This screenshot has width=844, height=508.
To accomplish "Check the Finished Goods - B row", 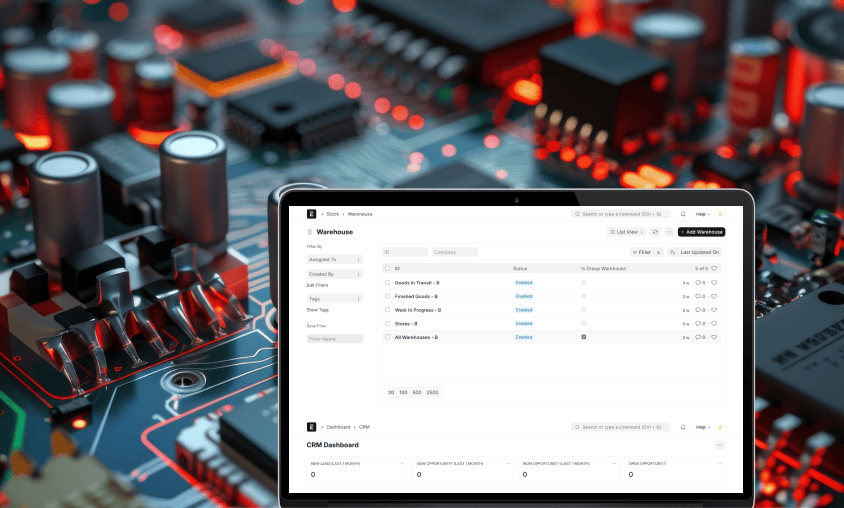I will click(x=388, y=297).
